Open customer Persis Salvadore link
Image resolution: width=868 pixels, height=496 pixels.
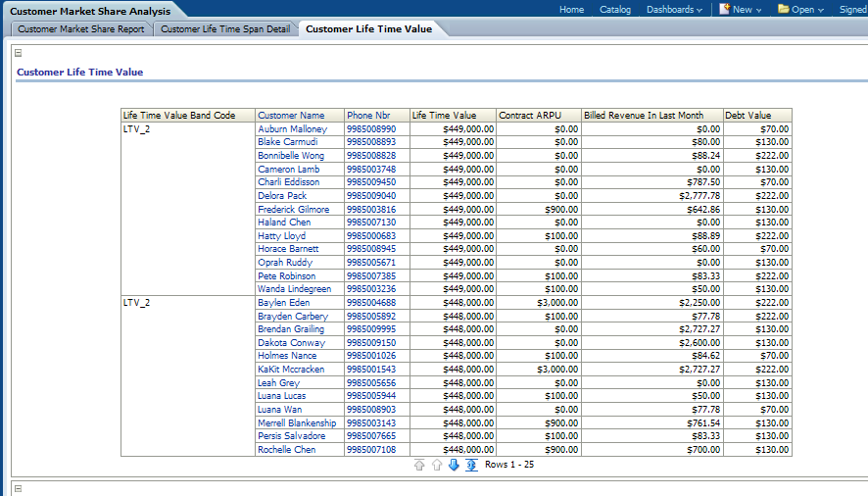291,436
